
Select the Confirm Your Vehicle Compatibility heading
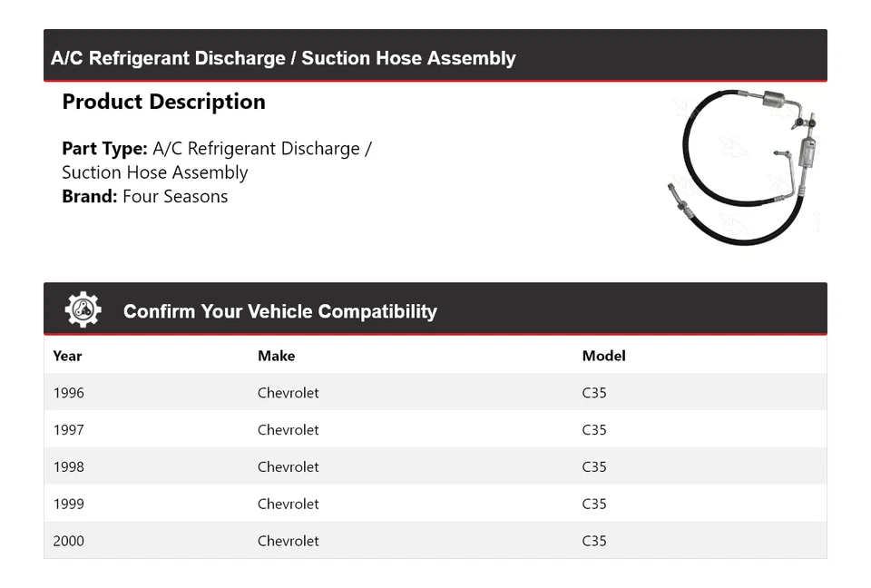(x=279, y=311)
